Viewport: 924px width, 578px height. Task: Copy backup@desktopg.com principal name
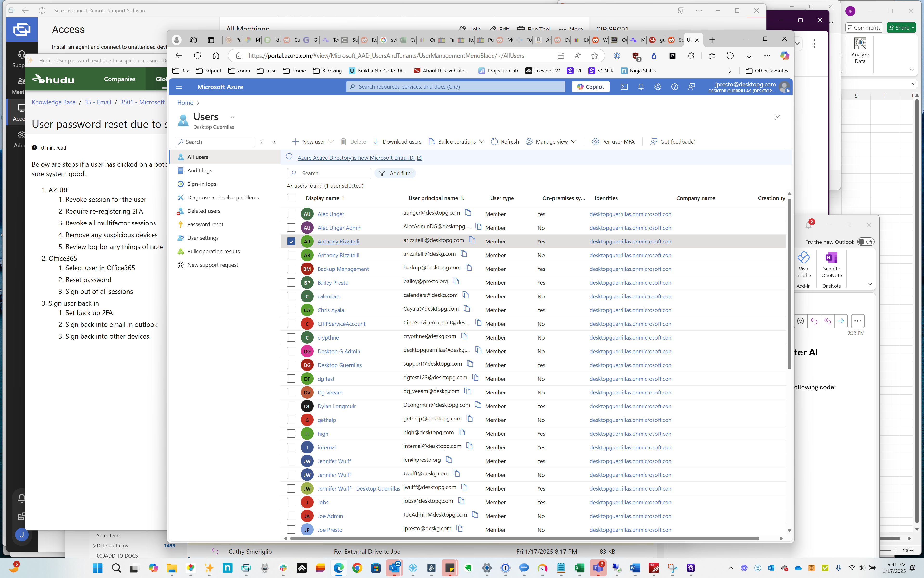click(x=468, y=268)
